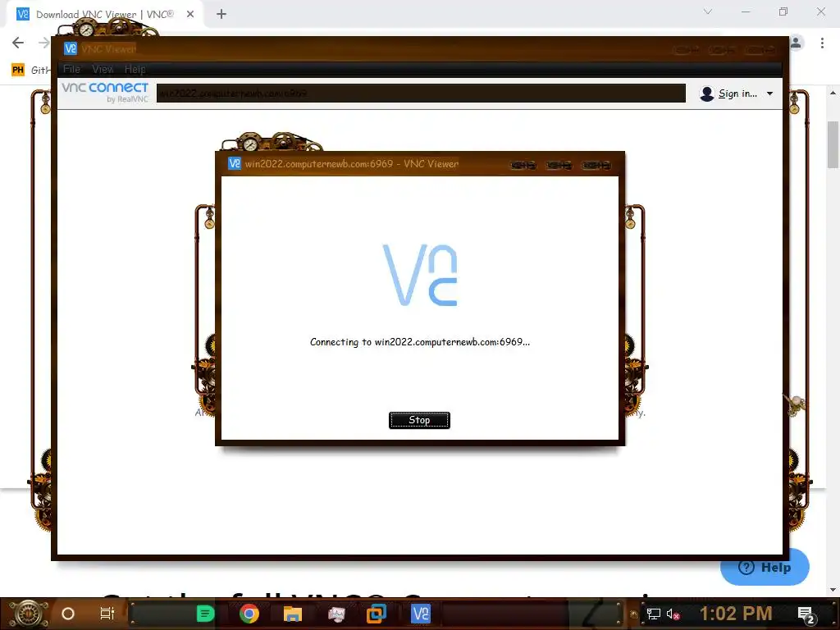The image size is (840, 630).
Task: Open Chrome's three-dot menu
Action: coord(822,43)
